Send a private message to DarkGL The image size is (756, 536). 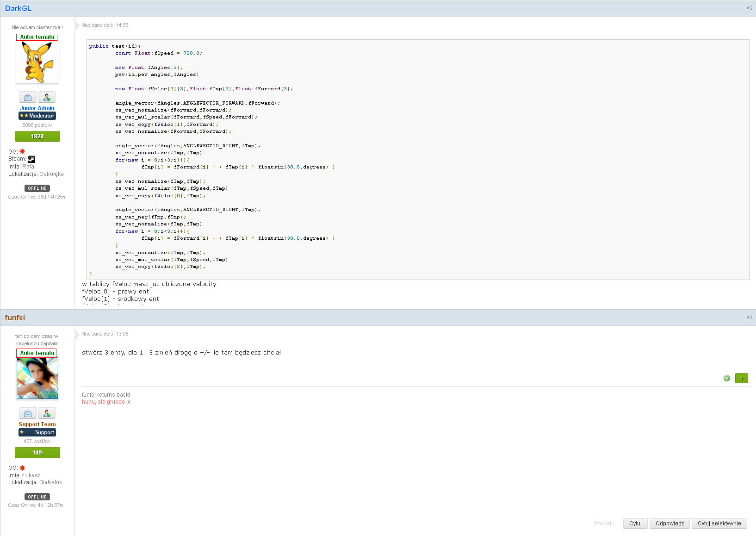[28, 97]
